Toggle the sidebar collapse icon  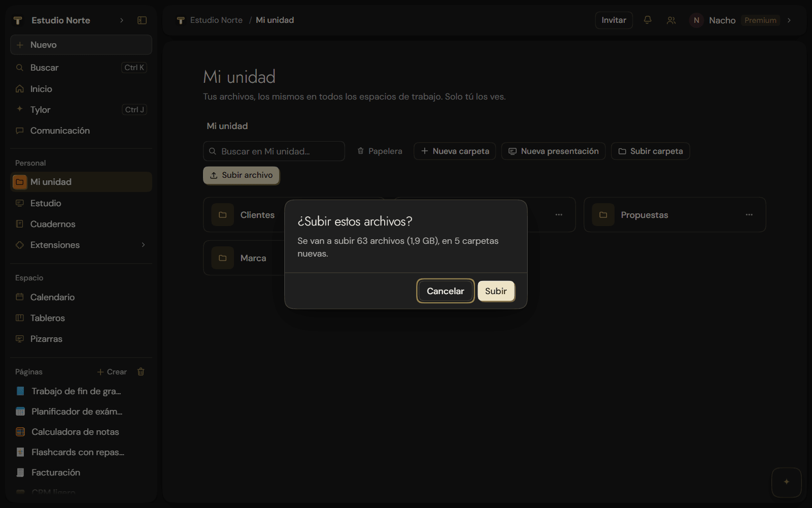142,20
